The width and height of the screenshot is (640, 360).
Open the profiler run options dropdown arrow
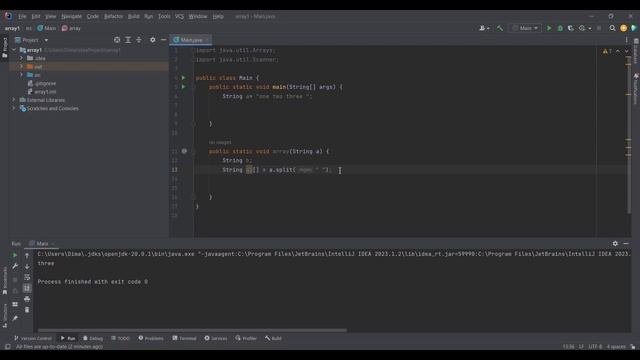tap(590, 28)
